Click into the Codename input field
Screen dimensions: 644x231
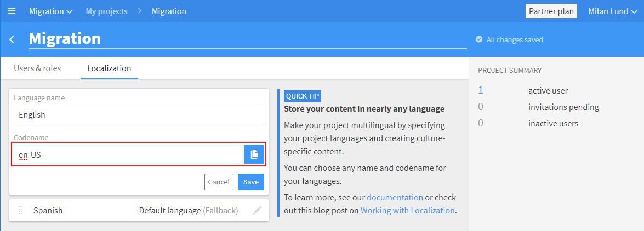pos(129,154)
